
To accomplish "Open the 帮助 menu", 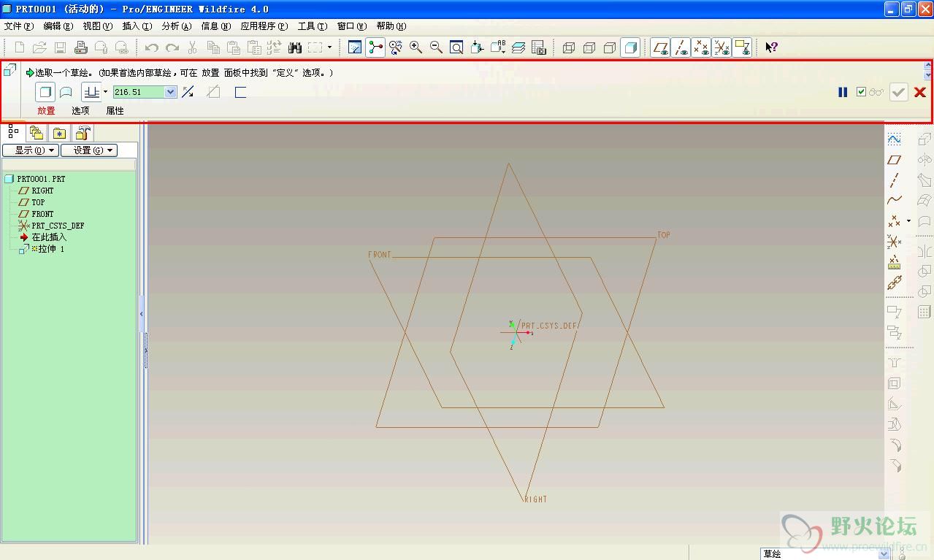I will click(391, 26).
